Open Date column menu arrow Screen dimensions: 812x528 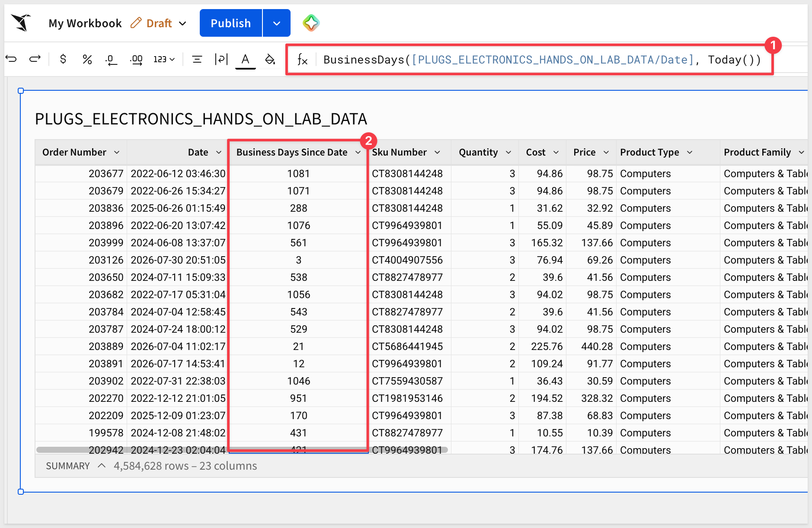[219, 152]
